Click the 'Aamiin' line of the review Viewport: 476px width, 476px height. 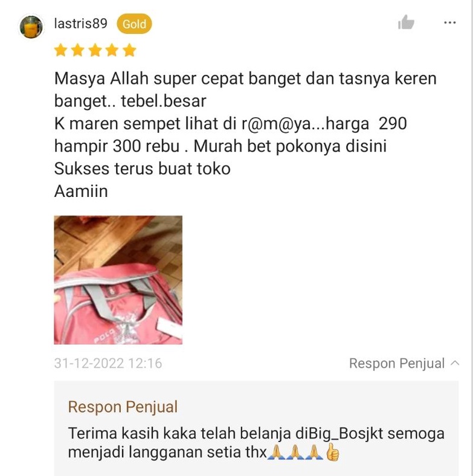point(81,191)
